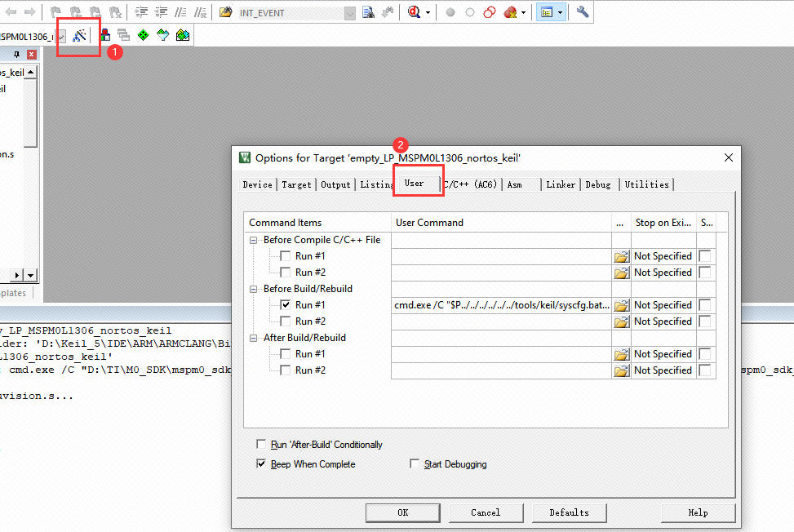The height and width of the screenshot is (532, 794).
Task: Click the insert breakpoint gray circle
Action: [450, 13]
